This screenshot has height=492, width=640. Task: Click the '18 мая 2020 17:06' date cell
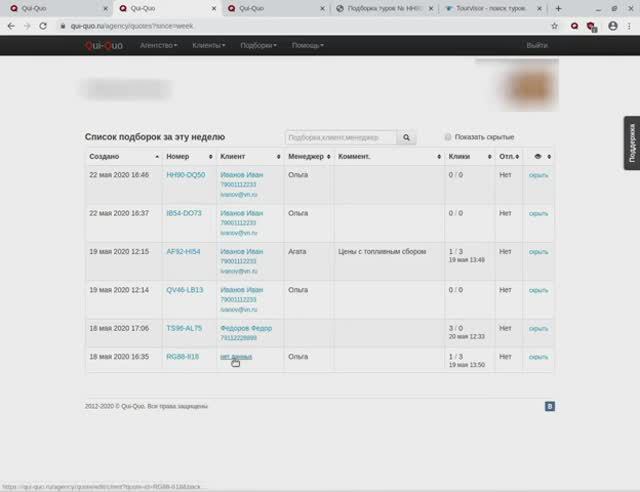119,328
